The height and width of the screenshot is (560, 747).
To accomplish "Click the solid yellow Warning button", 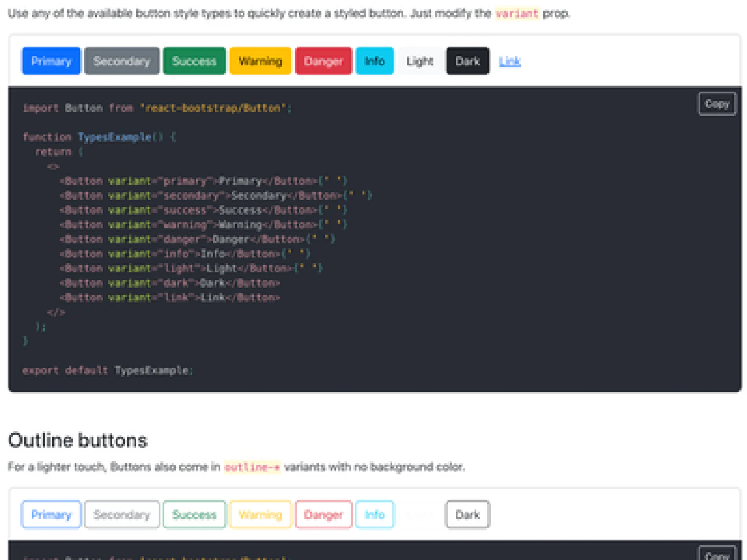I will pos(260,61).
